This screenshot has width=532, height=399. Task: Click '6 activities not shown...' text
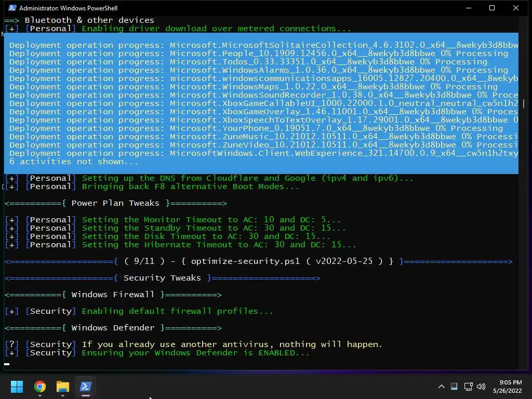click(x=74, y=162)
